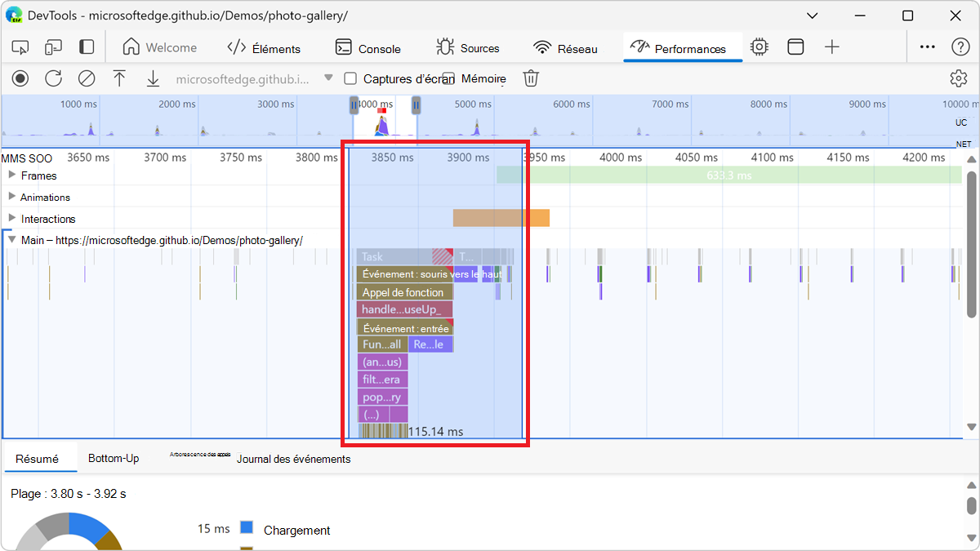Open the capture settings gear
The width and height of the screenshot is (980, 551).
(x=959, y=78)
